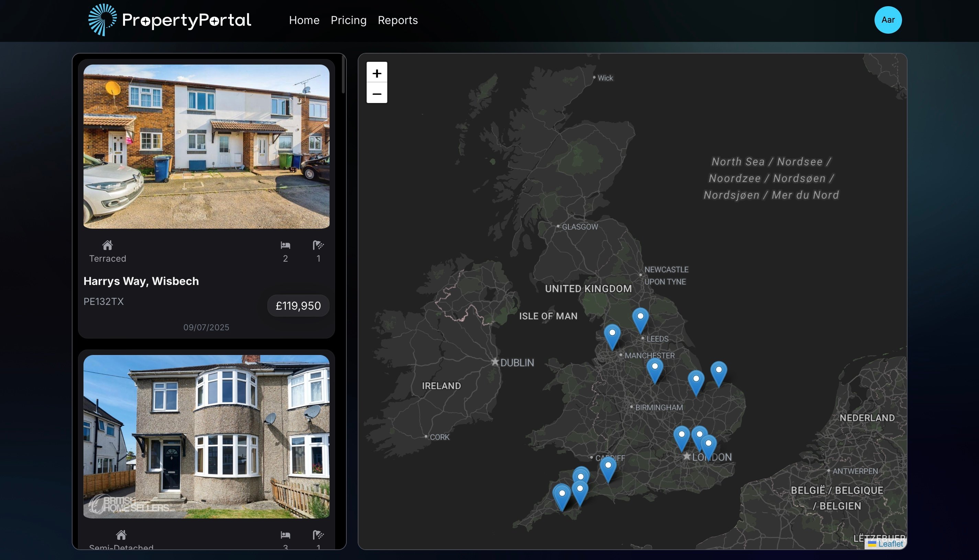
Task: Click the house icon above Terraced
Action: click(107, 245)
